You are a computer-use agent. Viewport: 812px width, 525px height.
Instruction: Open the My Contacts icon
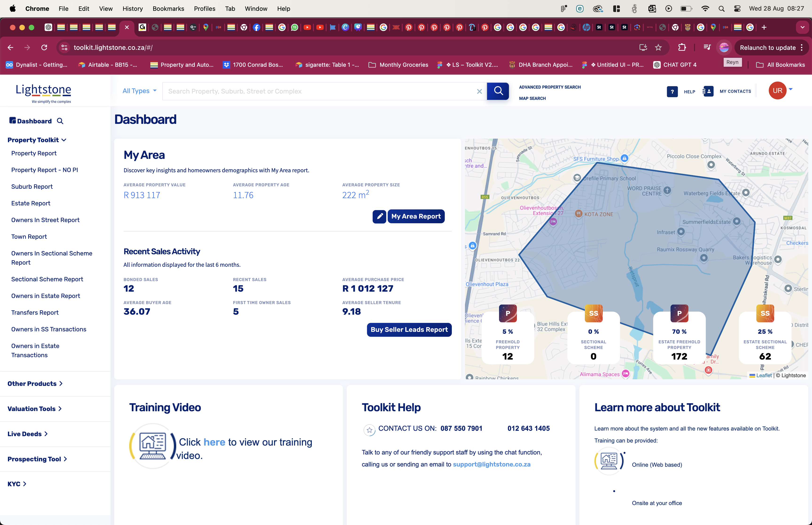tap(708, 91)
